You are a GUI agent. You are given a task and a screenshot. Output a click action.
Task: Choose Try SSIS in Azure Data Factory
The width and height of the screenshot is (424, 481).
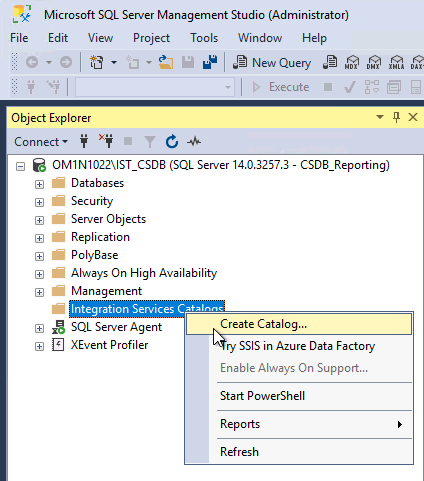tap(299, 346)
